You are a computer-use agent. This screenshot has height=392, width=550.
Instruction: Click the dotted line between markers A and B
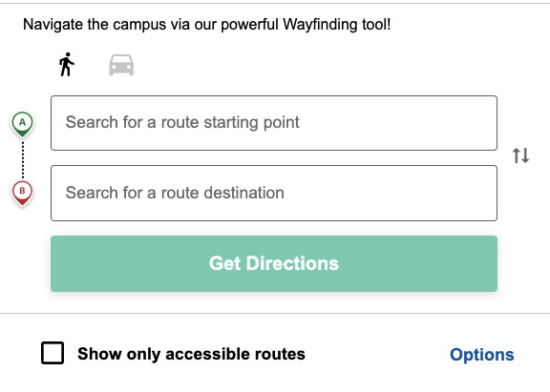tap(23, 159)
